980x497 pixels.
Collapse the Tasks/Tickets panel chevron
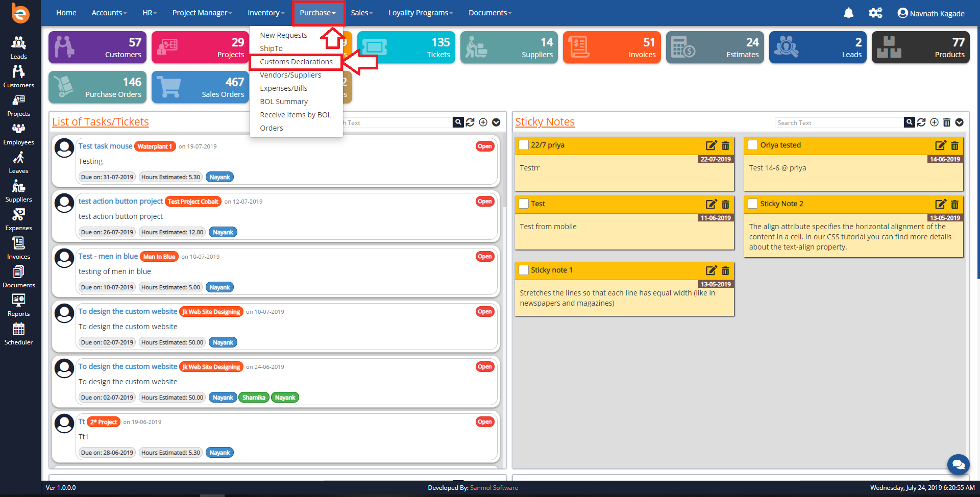click(496, 122)
